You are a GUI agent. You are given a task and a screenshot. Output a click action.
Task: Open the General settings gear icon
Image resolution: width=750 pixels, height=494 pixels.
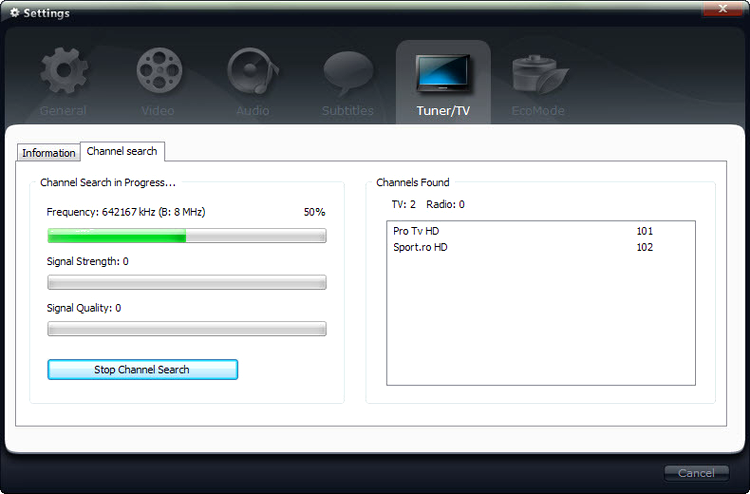(x=63, y=73)
